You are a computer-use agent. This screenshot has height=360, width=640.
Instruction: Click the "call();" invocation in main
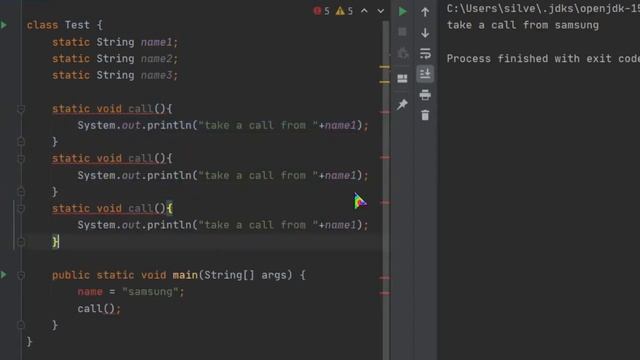[99, 309]
